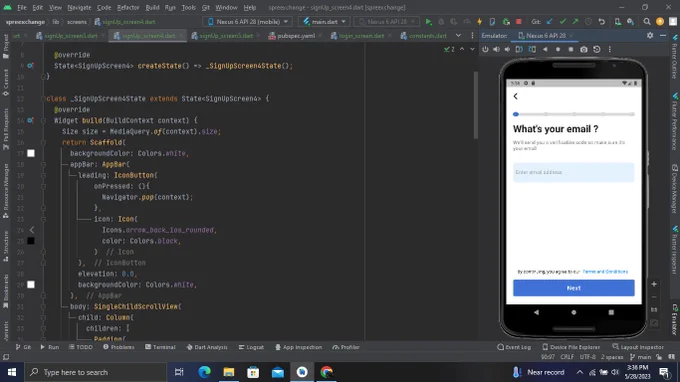This screenshot has width=680, height=382.
Task: Click Git update project blue arrow
Action: (549, 21)
